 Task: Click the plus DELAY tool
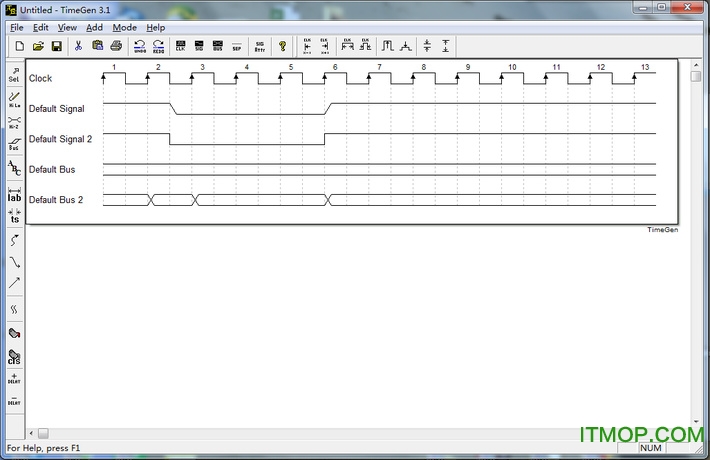[14, 379]
